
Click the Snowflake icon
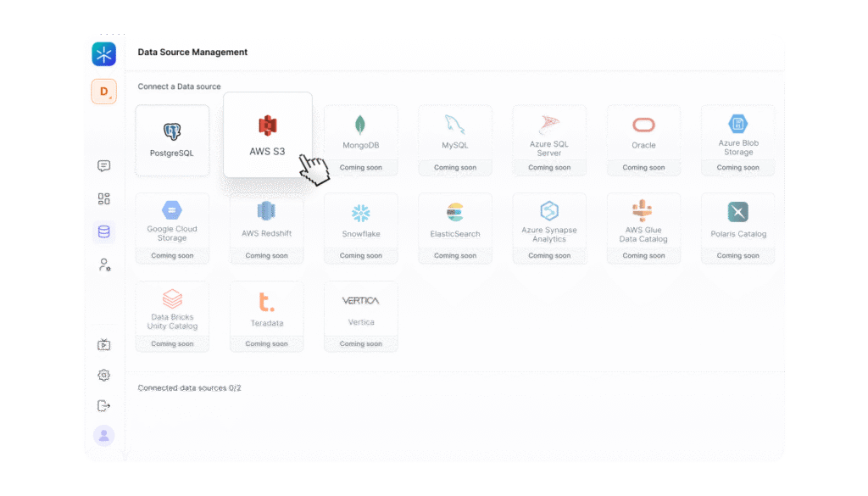[x=361, y=213]
